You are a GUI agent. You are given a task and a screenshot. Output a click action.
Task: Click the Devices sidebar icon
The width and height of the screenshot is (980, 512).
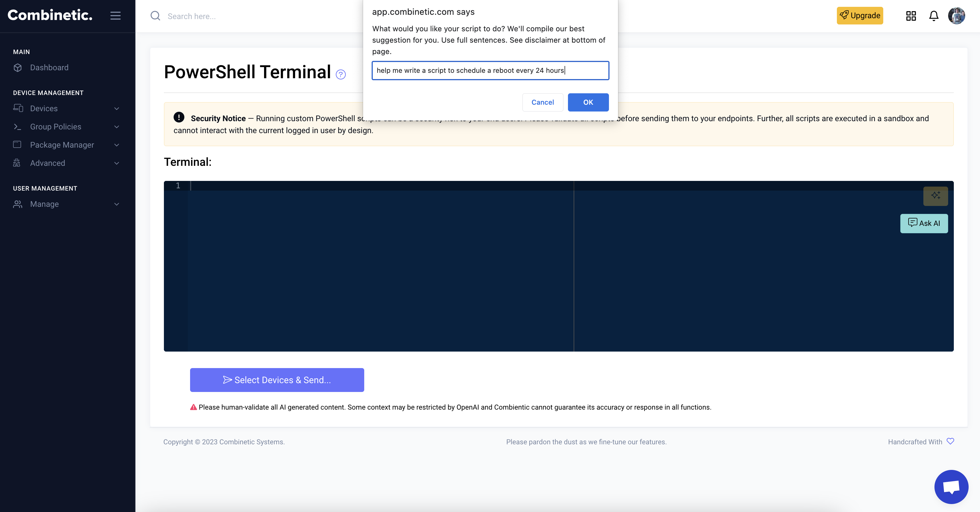18,108
